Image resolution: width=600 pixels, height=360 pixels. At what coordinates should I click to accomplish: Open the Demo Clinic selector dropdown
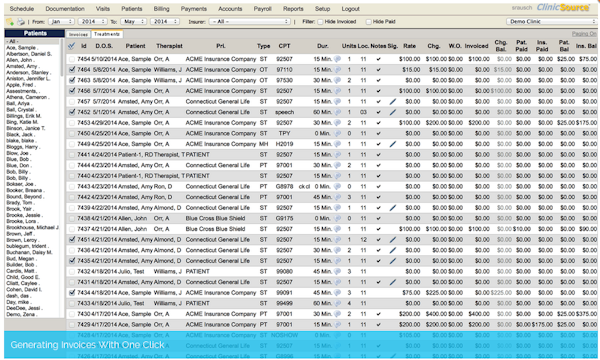[551, 21]
